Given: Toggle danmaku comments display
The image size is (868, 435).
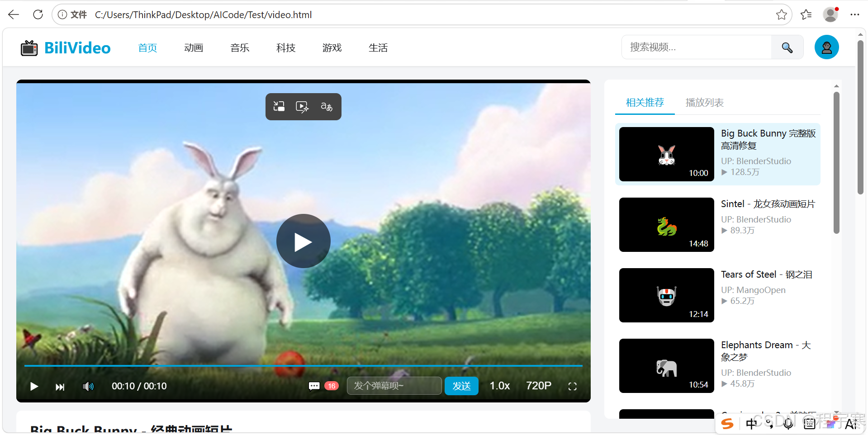Looking at the screenshot, I should coord(314,386).
